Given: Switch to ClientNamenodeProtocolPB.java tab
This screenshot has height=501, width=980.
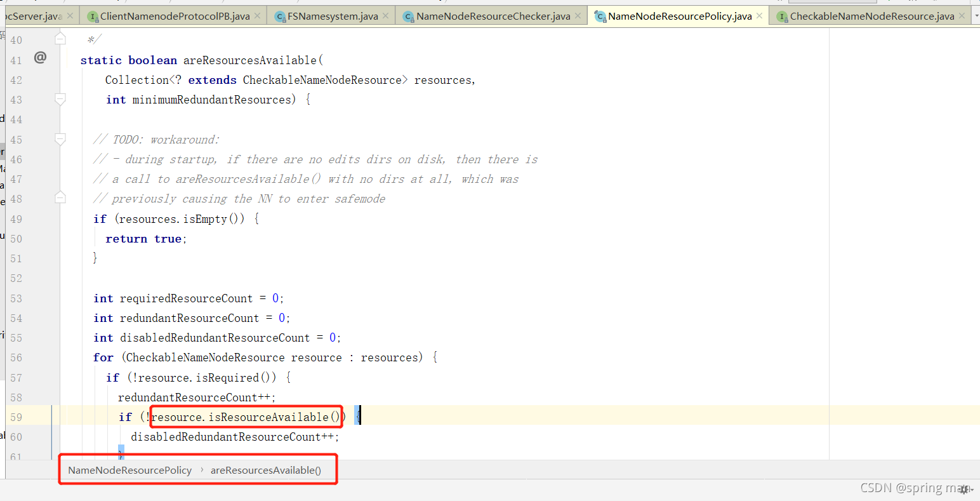Looking at the screenshot, I should pos(175,16).
